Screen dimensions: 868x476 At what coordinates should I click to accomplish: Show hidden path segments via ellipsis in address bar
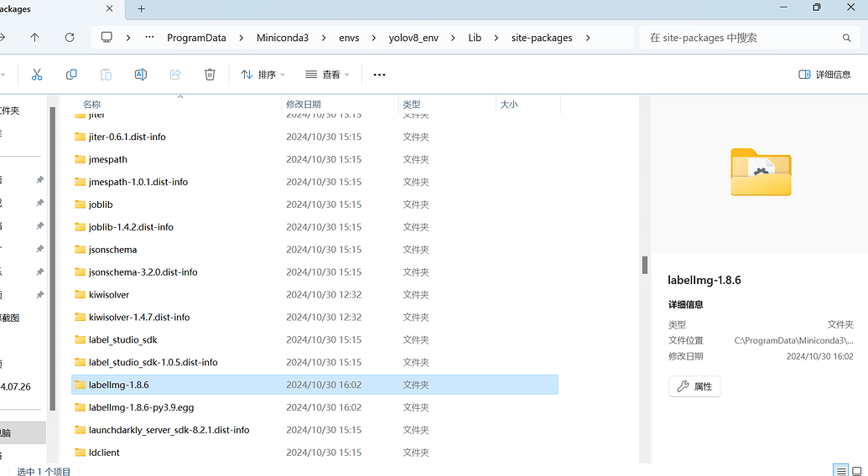[149, 38]
